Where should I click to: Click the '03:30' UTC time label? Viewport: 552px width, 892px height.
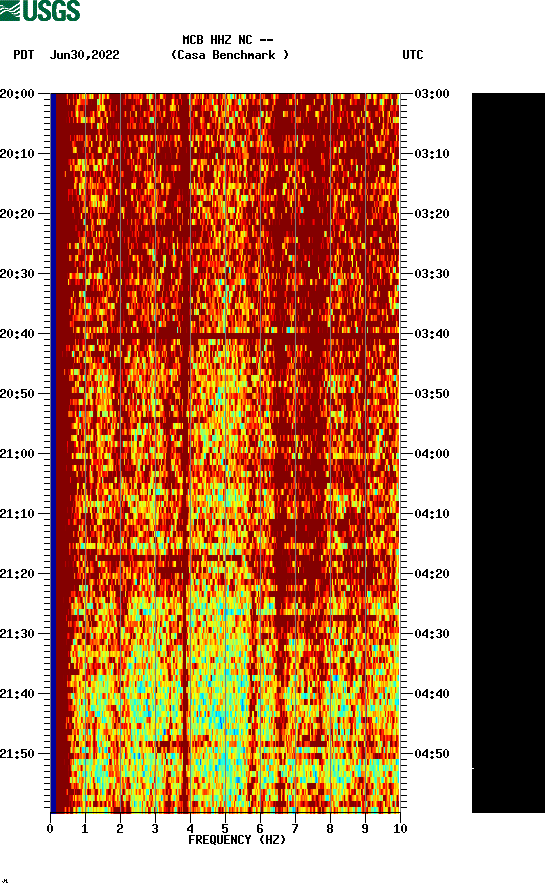click(x=432, y=274)
